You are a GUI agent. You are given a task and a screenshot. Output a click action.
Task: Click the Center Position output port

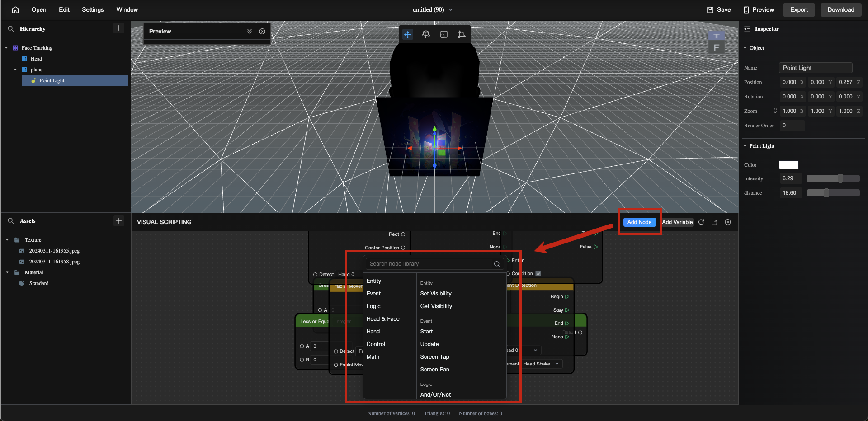tap(403, 248)
